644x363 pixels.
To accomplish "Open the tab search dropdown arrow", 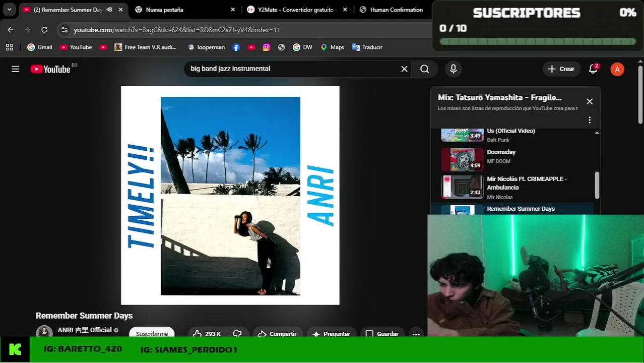I will 9,10.
